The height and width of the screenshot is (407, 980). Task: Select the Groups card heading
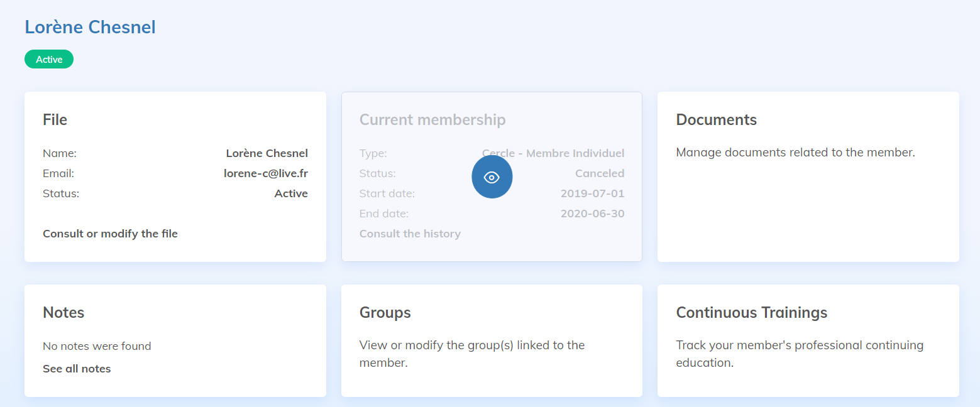(385, 312)
